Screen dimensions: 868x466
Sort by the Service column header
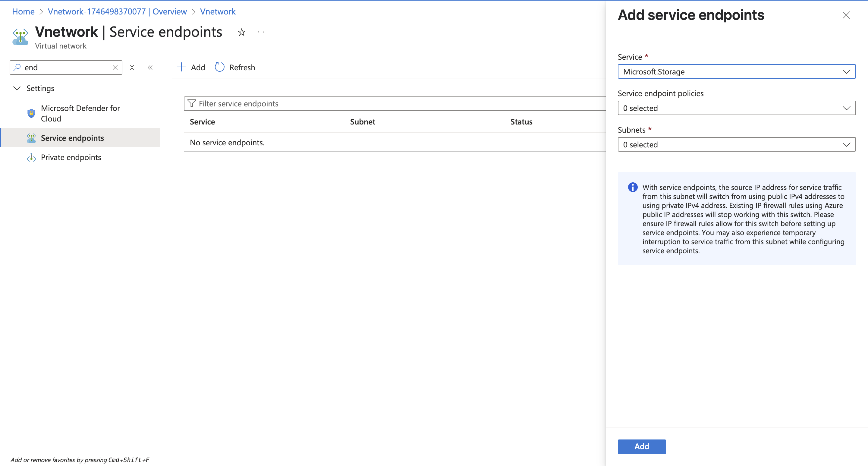[202, 122]
